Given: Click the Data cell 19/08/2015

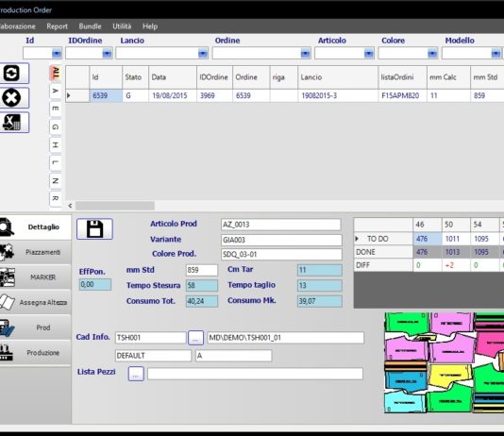Looking at the screenshot, I should pos(173,95).
